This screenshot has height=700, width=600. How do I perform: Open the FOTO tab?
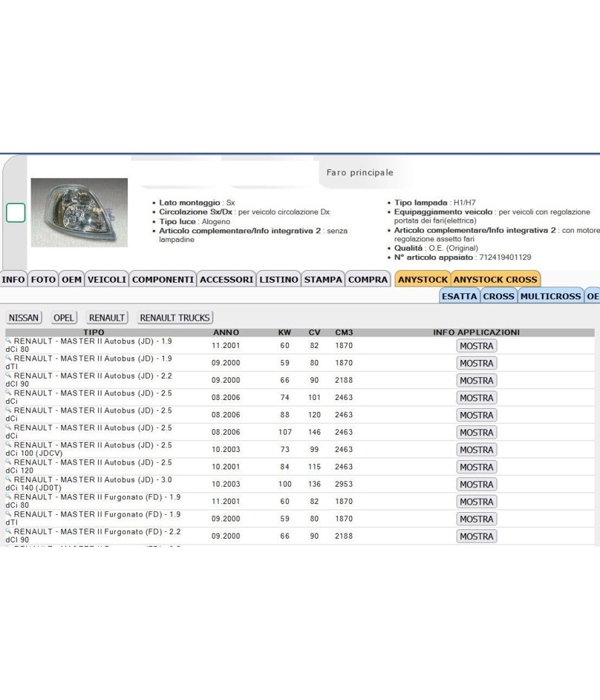coord(43,279)
